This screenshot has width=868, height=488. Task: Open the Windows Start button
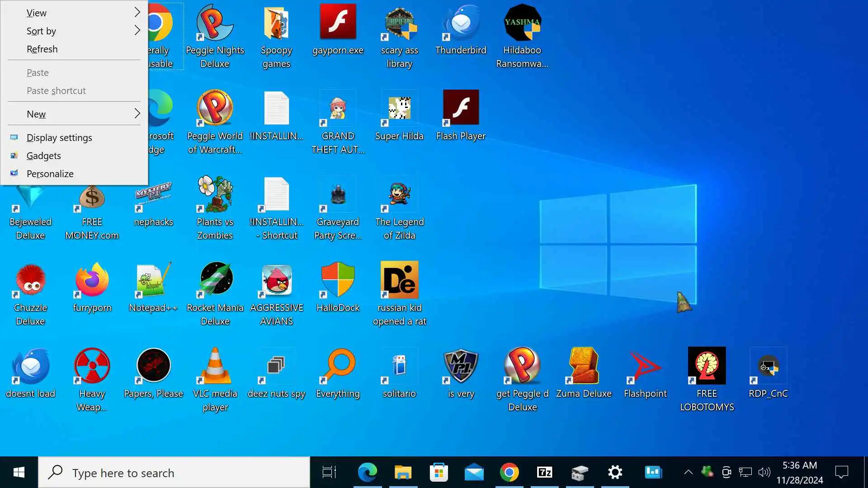(x=19, y=473)
